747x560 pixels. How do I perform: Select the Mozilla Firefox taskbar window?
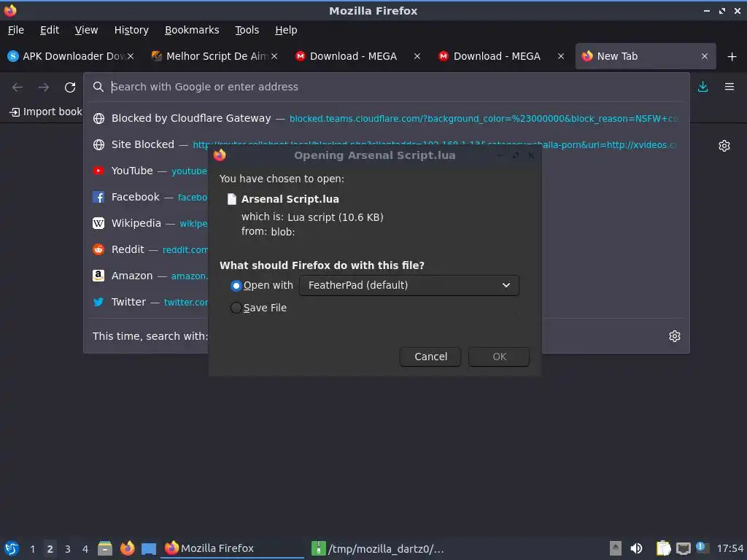click(x=233, y=548)
